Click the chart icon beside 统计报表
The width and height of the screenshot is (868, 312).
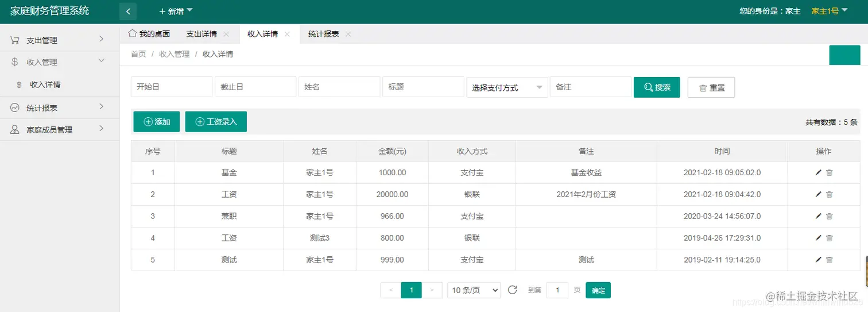click(15, 107)
